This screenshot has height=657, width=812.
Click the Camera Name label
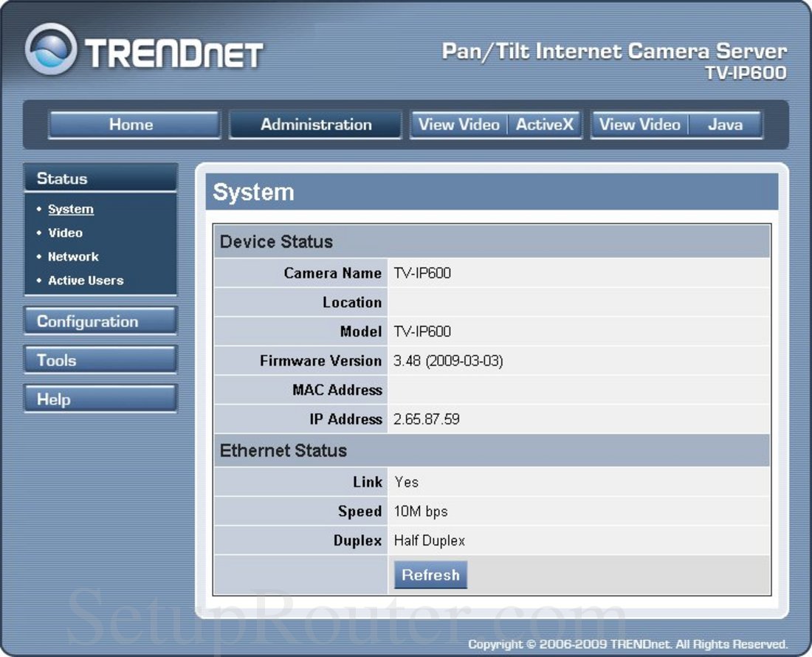(x=332, y=273)
